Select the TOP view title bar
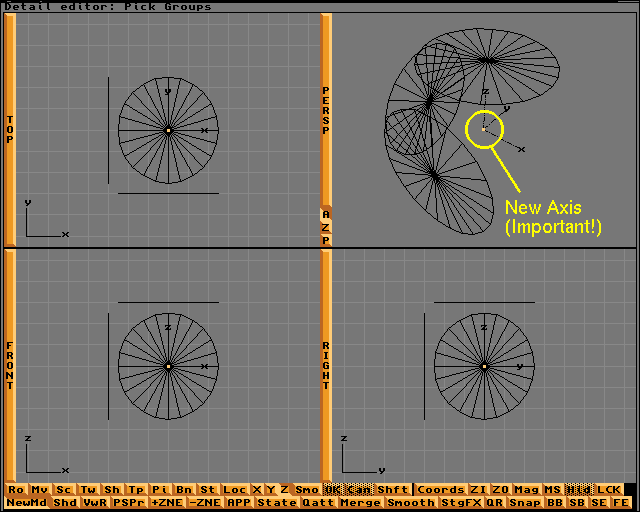Viewport: 640px width, 512px height. click(x=10, y=130)
